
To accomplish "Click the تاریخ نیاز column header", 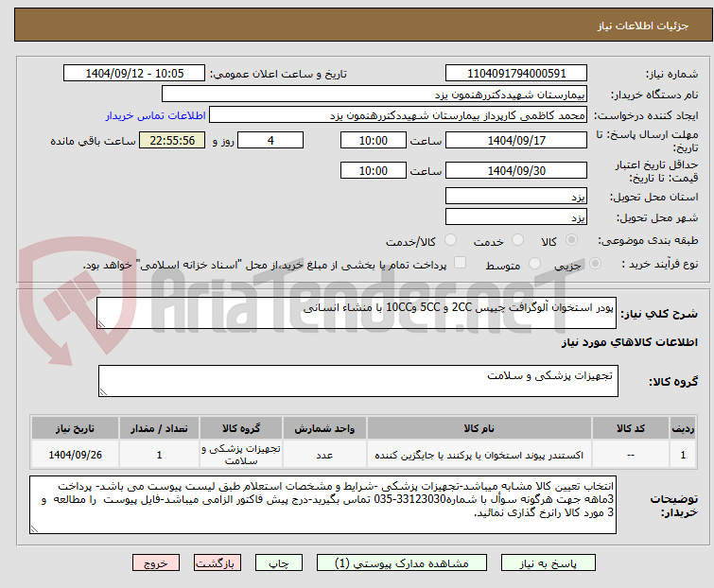I will [x=75, y=428].
